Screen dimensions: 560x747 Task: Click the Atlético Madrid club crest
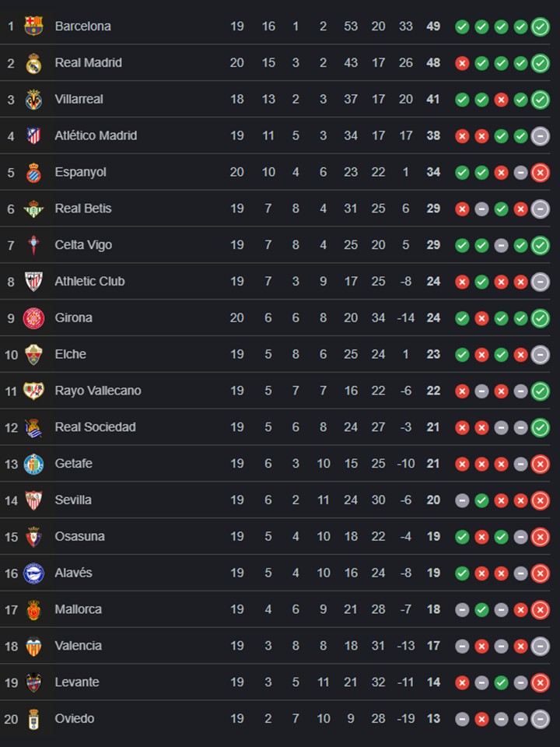pyautogui.click(x=33, y=136)
